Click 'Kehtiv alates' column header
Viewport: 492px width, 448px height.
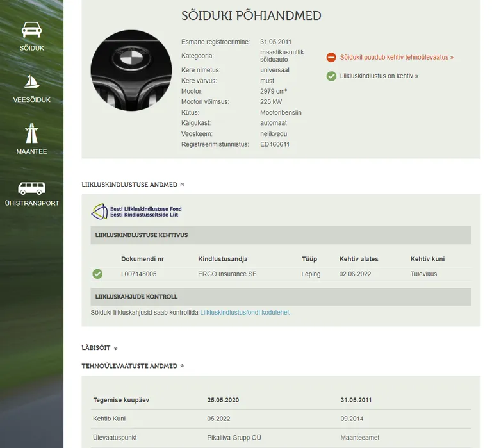pos(359,259)
